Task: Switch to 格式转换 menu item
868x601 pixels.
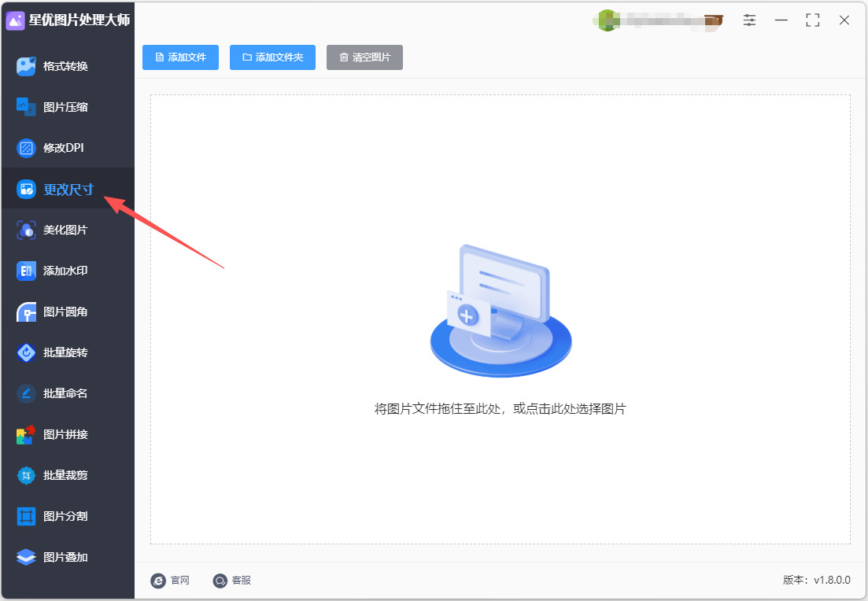Action: point(68,66)
